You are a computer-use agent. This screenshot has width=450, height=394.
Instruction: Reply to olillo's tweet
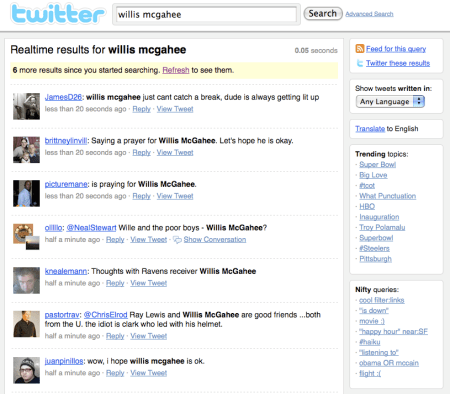[115, 240]
